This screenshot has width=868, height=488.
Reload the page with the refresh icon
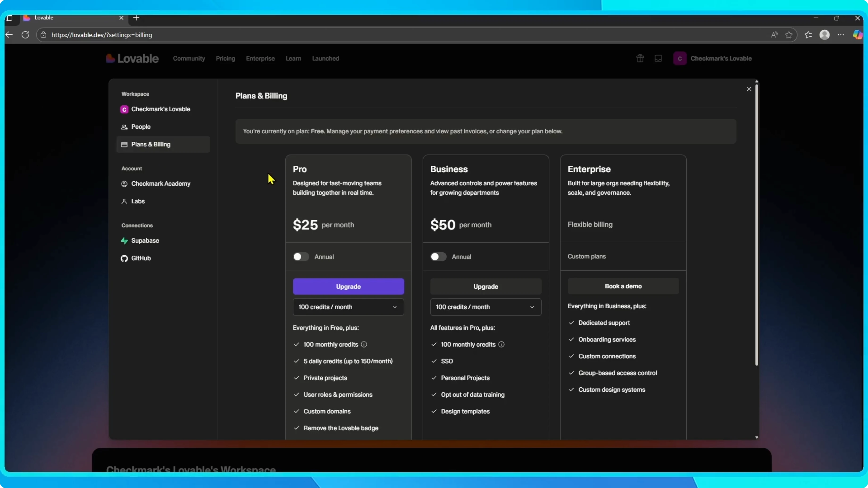(25, 35)
